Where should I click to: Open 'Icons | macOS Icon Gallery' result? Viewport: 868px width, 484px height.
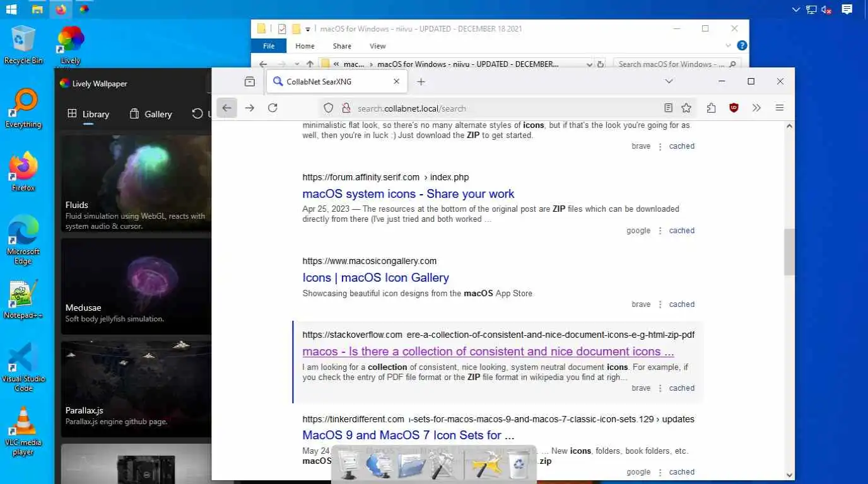[375, 277]
